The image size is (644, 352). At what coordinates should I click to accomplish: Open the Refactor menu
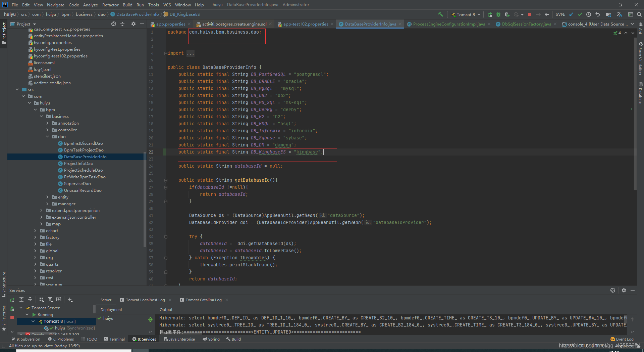point(110,5)
